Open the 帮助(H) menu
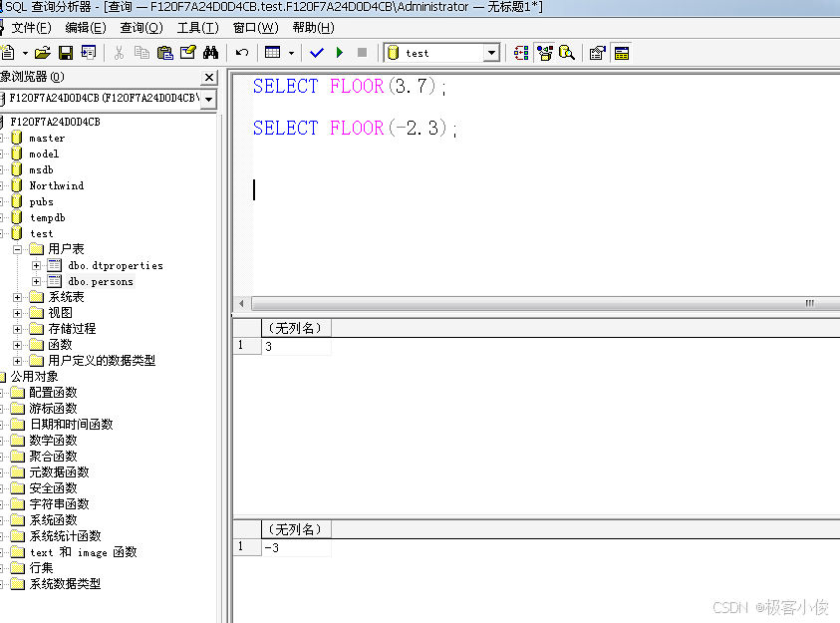840x623 pixels. (314, 27)
